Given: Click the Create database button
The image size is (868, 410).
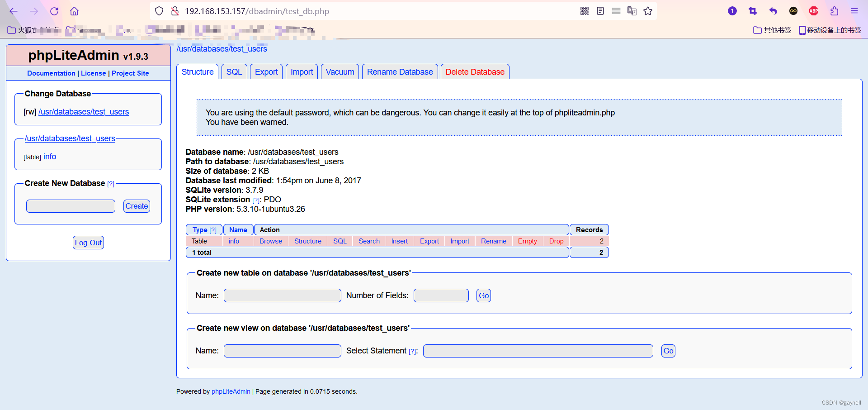Looking at the screenshot, I should (x=137, y=206).
